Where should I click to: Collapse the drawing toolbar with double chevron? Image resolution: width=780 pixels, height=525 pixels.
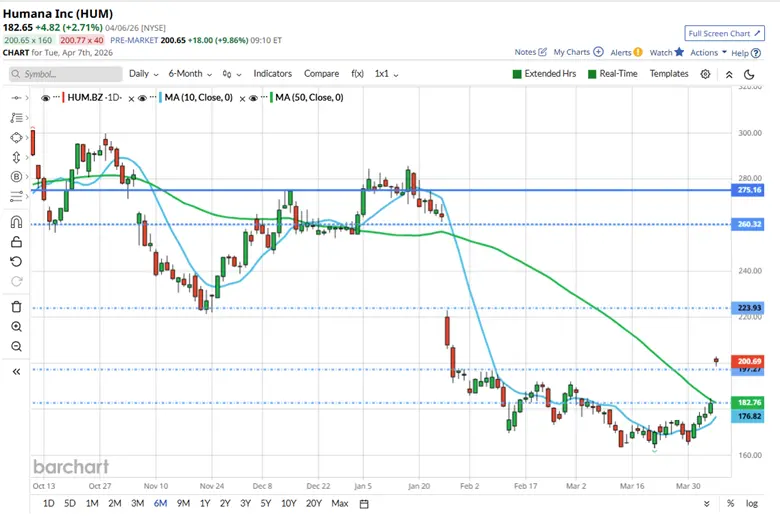(x=16, y=372)
